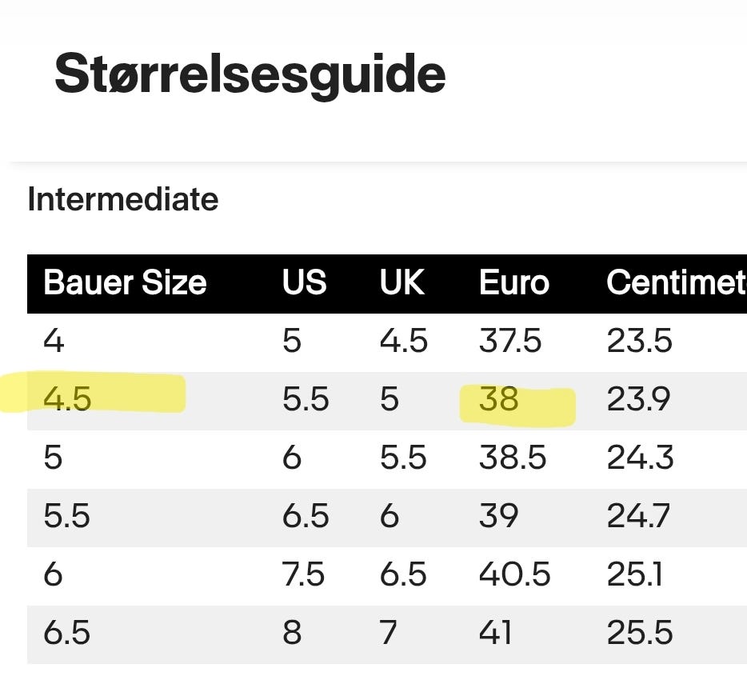Select the Intermediate section label
Viewport: 747px width, 700px height.
pyautogui.click(x=122, y=199)
